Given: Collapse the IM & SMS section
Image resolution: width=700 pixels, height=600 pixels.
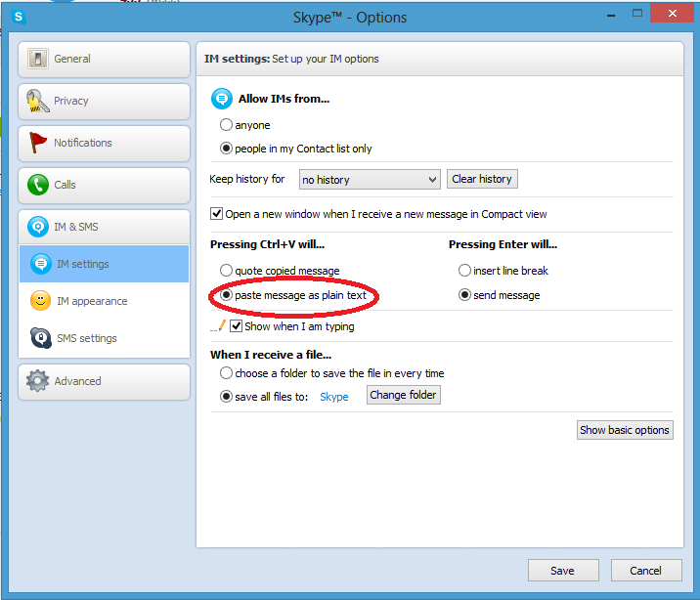Looking at the screenshot, I should tap(104, 227).
